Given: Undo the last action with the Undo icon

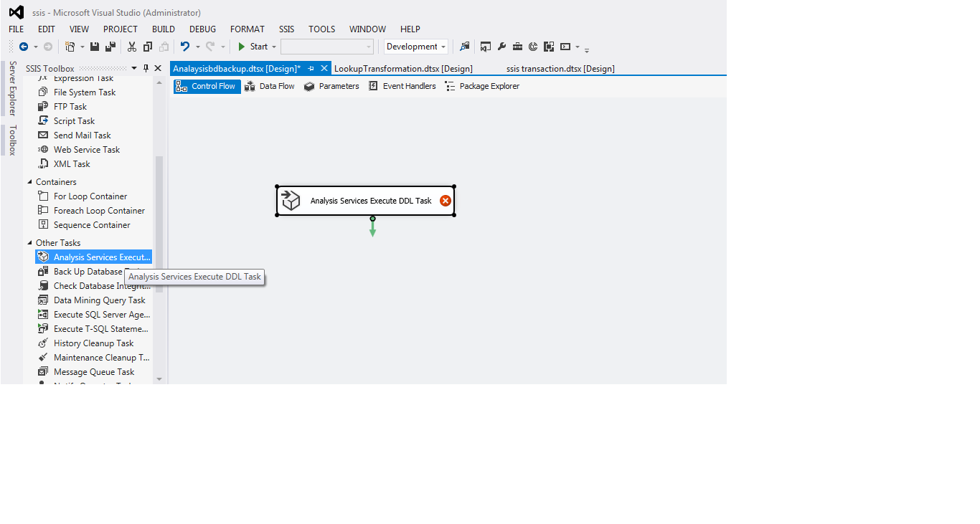Looking at the screenshot, I should (x=185, y=47).
